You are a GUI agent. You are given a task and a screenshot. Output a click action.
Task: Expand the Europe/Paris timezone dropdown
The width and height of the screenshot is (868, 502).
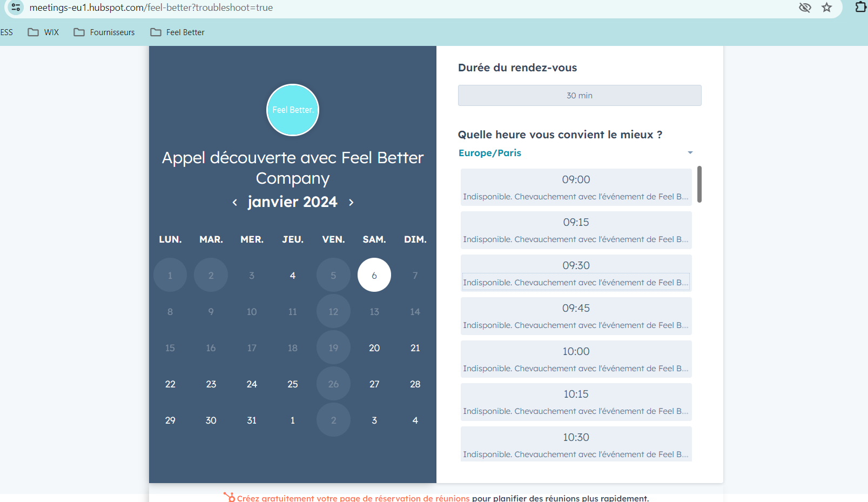pos(576,153)
